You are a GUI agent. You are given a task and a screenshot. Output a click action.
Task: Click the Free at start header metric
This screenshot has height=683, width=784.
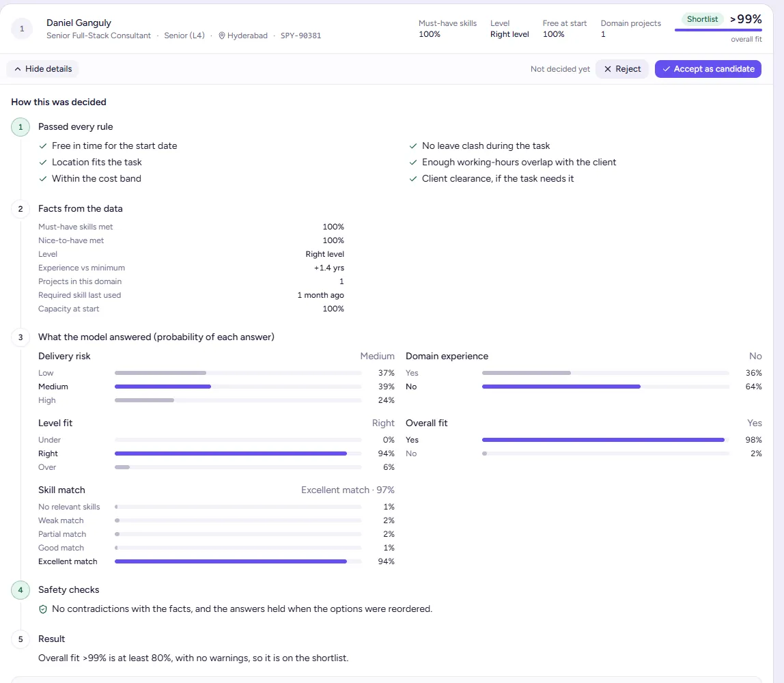565,29
